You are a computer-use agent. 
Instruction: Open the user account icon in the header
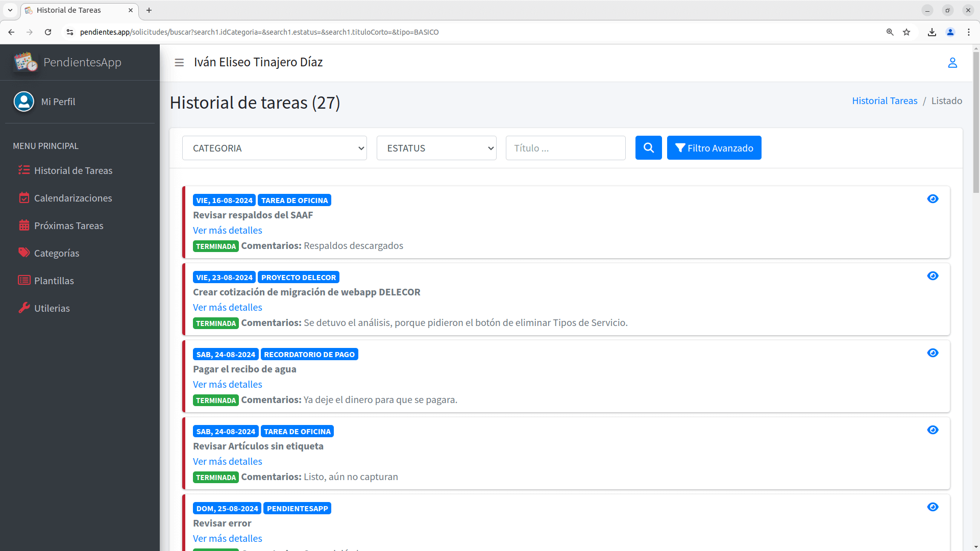pyautogui.click(x=952, y=62)
